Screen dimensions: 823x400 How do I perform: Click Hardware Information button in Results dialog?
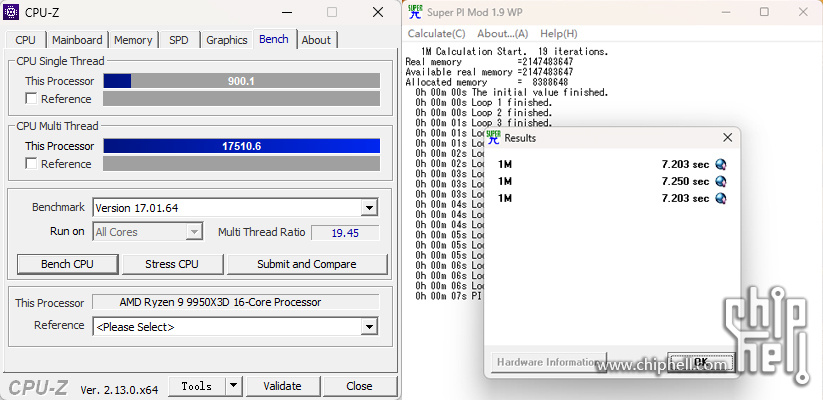(x=548, y=362)
